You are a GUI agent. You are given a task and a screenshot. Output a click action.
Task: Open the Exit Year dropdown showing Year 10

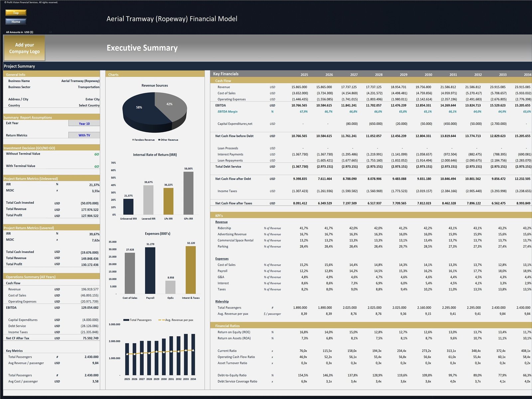click(84, 123)
